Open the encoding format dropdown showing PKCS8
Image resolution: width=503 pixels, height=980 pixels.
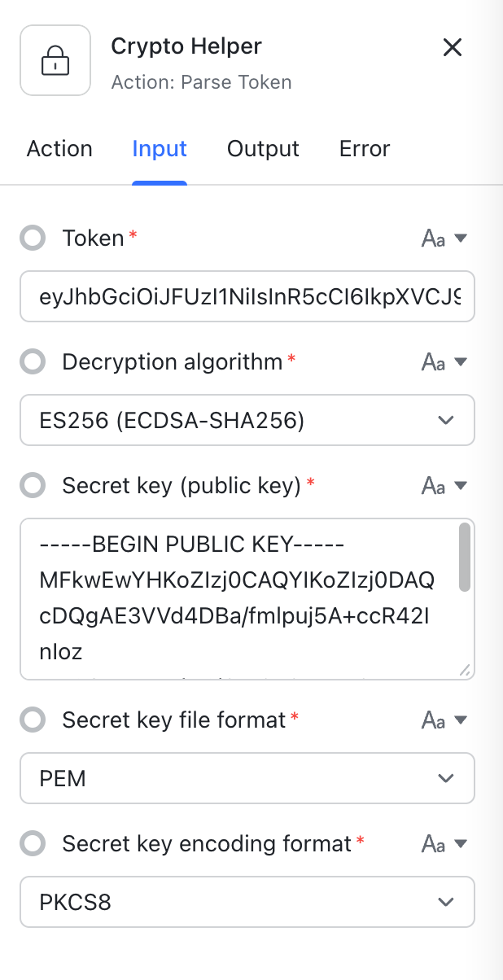click(x=247, y=902)
